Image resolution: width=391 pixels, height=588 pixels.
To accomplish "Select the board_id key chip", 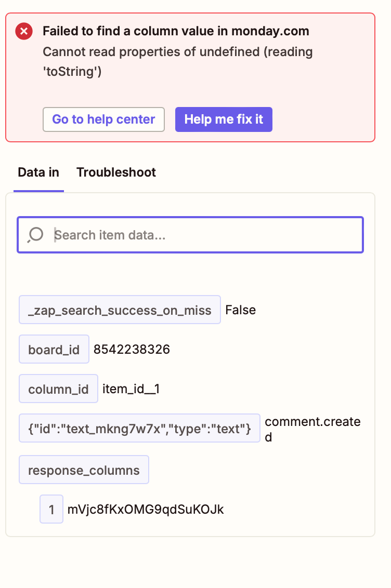I will coord(54,350).
